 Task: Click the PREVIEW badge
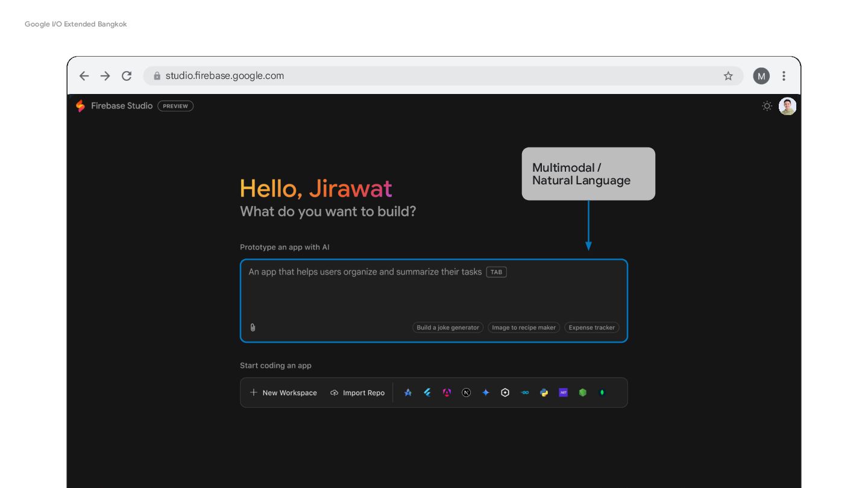point(175,106)
